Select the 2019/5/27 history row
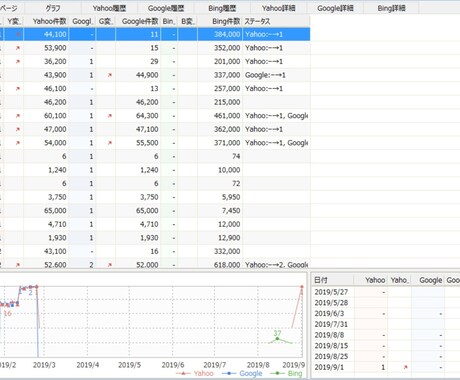This screenshot has width=460, height=380. point(386,292)
